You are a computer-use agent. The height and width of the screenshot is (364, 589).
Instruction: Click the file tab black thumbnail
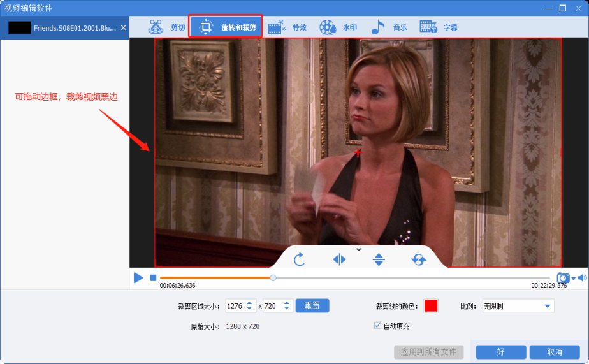point(20,28)
